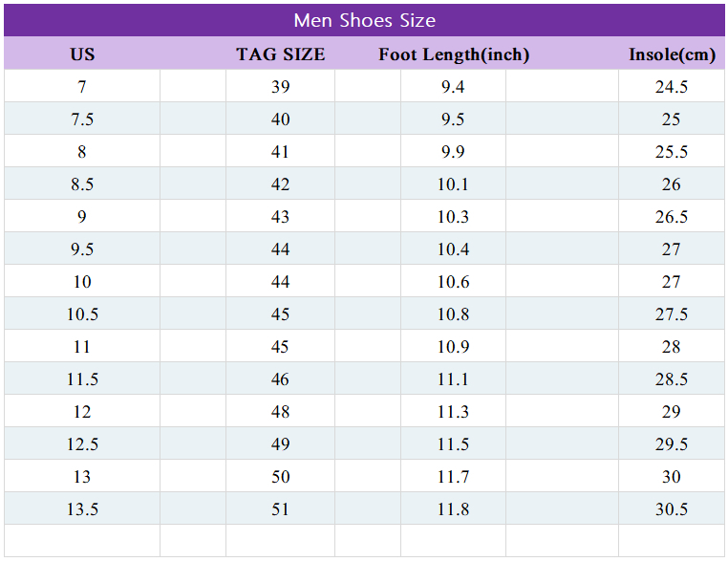
Task: Click tag size 42 cell
Action: 280,184
